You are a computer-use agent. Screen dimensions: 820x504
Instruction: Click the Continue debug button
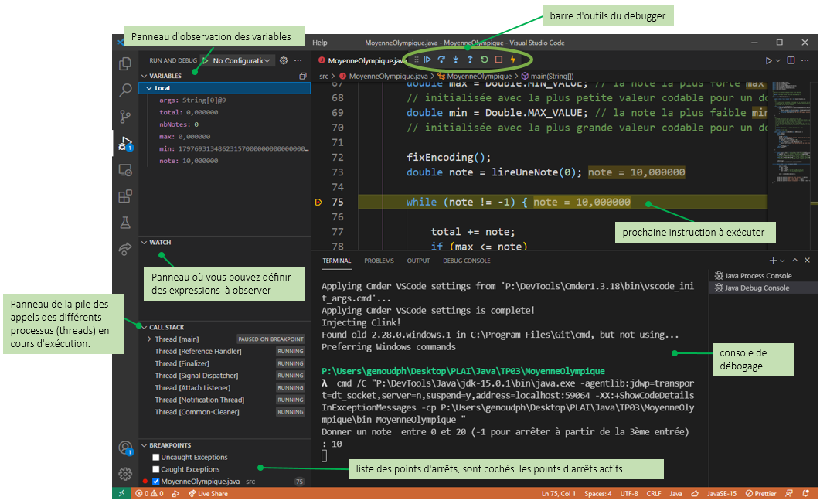[427, 60]
